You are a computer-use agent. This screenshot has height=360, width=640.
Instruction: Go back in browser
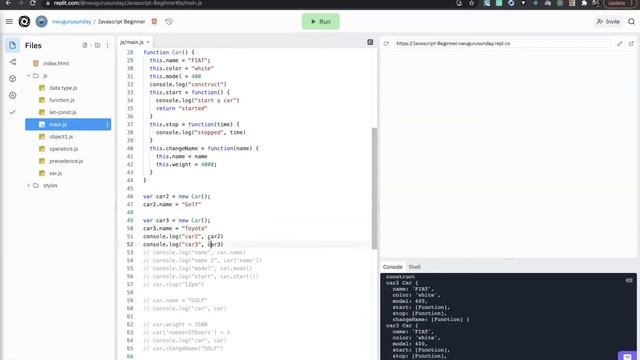tap(8, 3)
